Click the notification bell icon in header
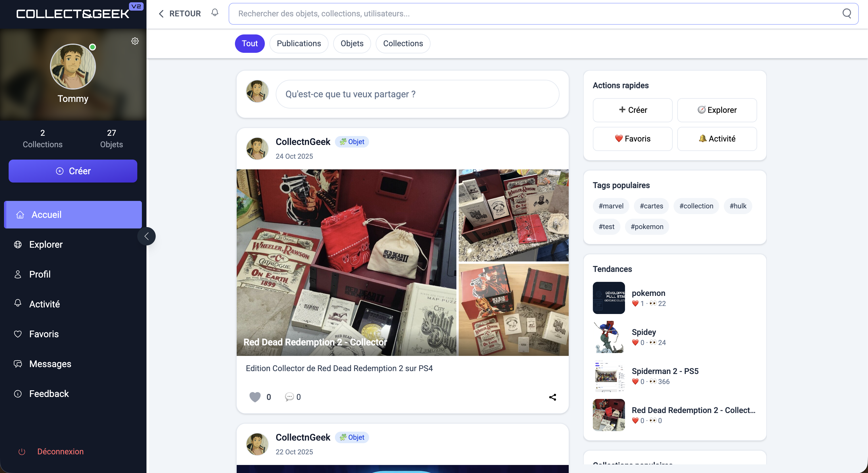Screen dimensions: 868x473 click(x=215, y=13)
